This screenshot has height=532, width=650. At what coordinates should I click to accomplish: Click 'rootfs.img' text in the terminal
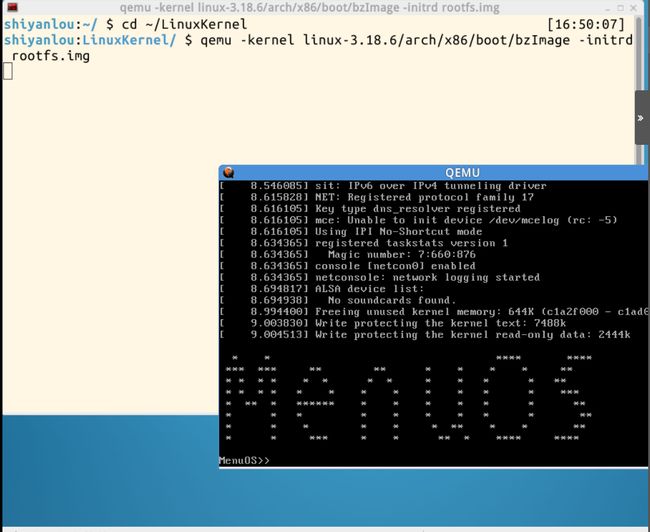point(51,56)
